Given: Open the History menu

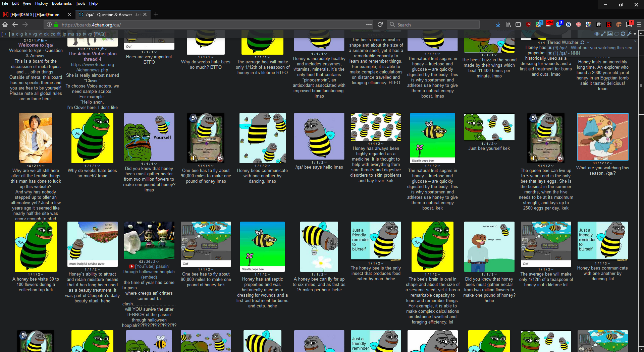Looking at the screenshot, I should pyautogui.click(x=41, y=3).
